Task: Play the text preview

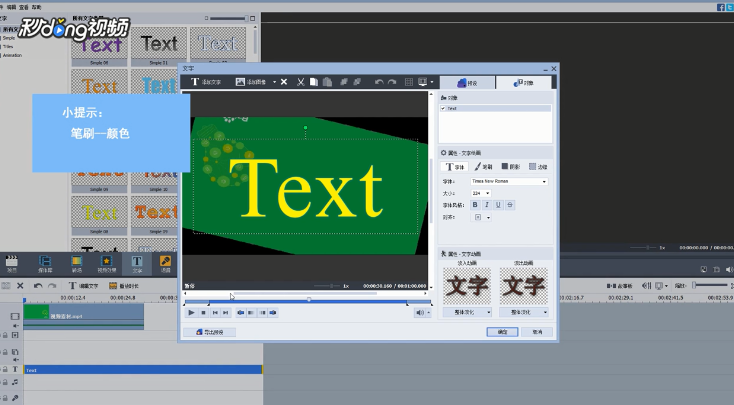Action: (x=191, y=312)
